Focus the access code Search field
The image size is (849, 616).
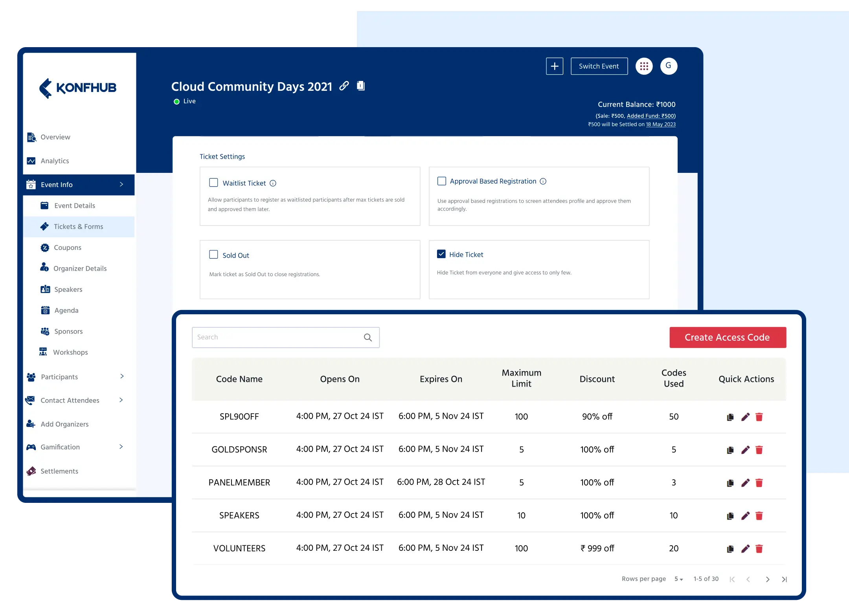pos(286,337)
